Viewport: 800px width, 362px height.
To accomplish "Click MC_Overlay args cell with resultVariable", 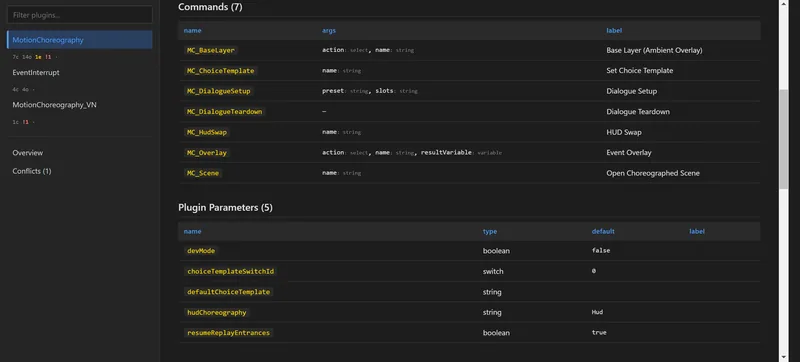I will [x=412, y=152].
